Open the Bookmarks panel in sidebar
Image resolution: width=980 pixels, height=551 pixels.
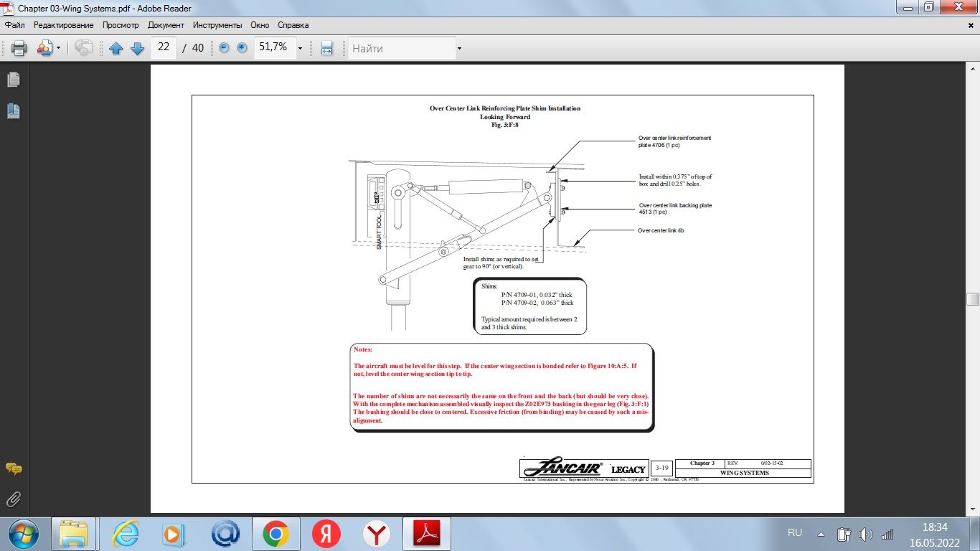[x=13, y=110]
